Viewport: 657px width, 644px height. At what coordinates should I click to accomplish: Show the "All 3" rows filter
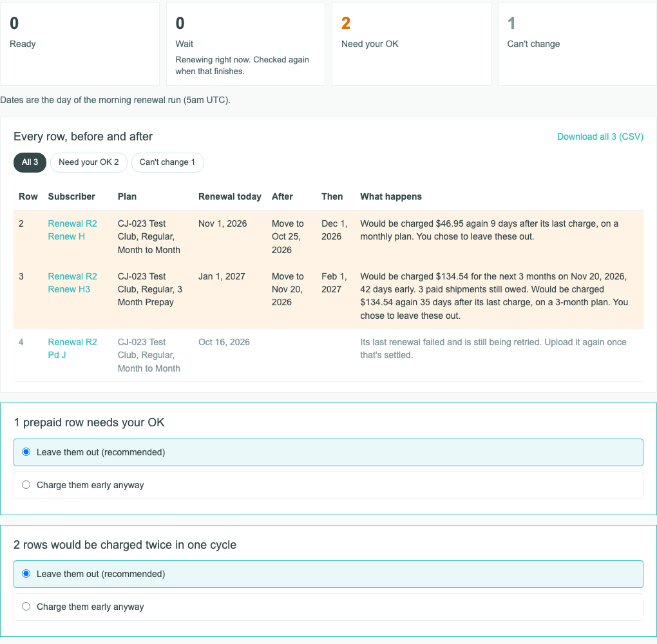click(30, 162)
